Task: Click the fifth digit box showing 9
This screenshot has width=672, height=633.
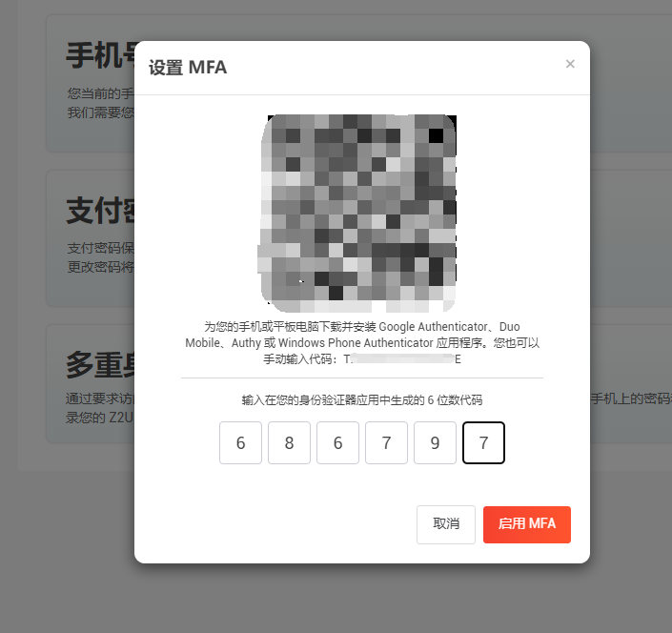Action: coord(435,442)
